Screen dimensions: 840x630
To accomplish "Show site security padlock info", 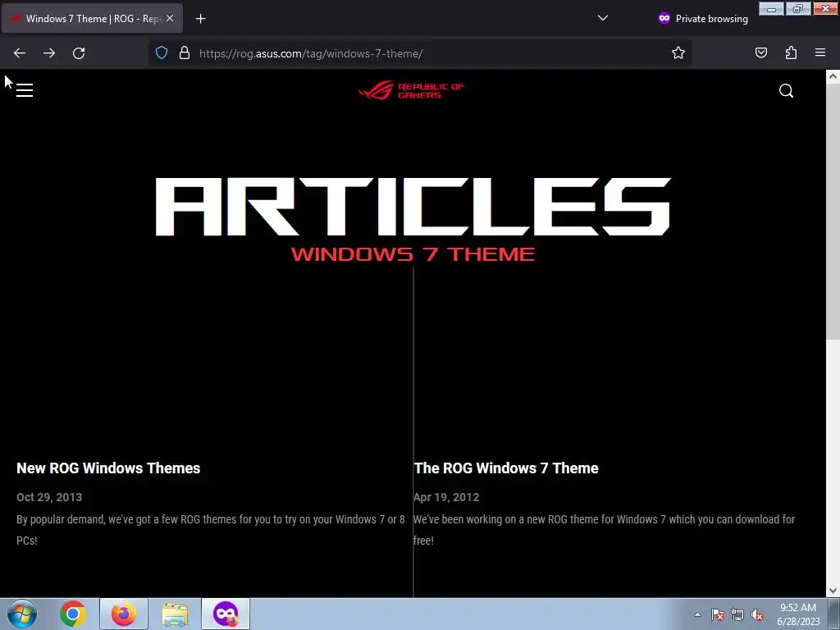I will 185,53.
